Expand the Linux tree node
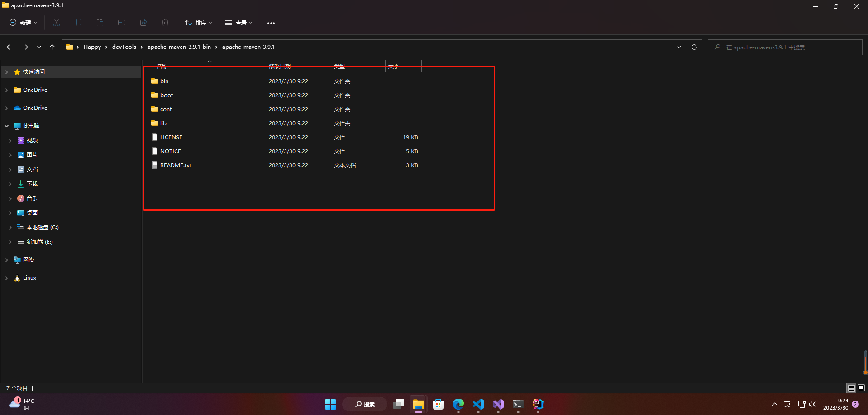The image size is (868, 415). click(7, 278)
